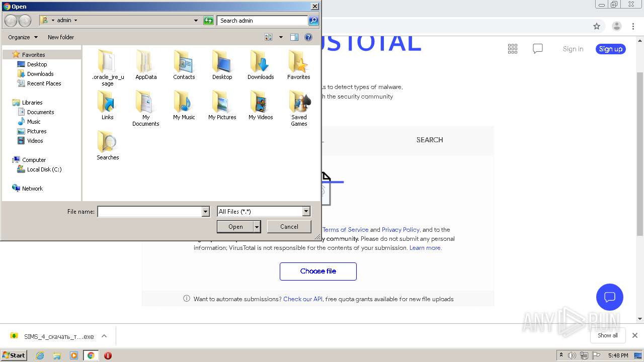Viewport: 644px width, 362px height.
Task: Click the Sign in link
Action: tap(573, 49)
